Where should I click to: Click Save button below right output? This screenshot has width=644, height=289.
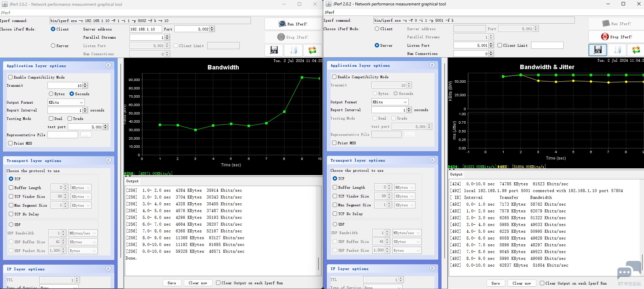pos(496,283)
